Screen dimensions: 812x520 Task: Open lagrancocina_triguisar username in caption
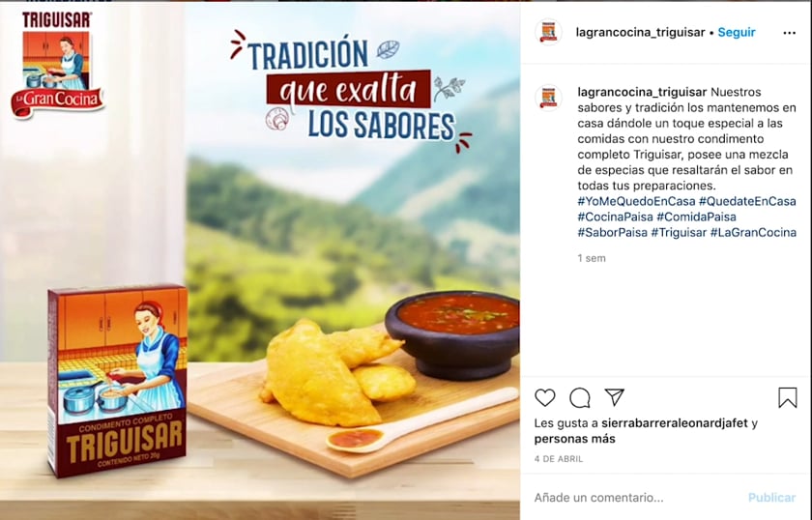point(642,92)
